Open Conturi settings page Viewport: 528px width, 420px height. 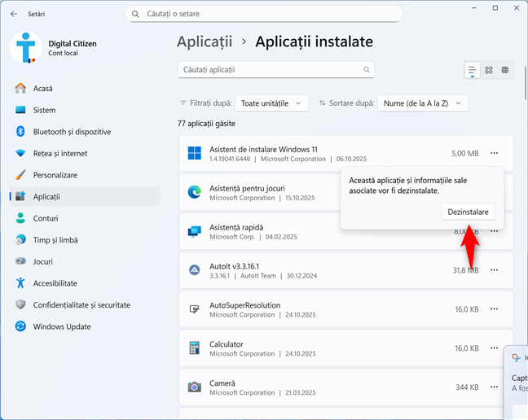85,218
